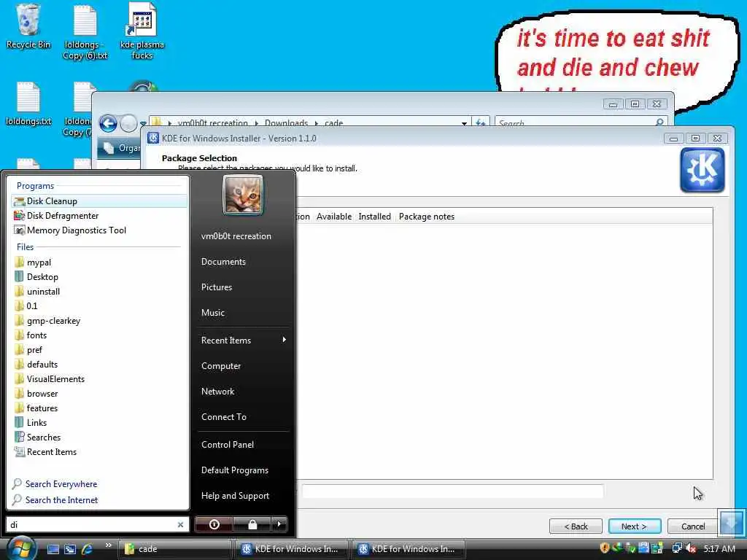Viewport: 747px width, 560px height.
Task: Open Network from Start menu
Action: coord(217,392)
